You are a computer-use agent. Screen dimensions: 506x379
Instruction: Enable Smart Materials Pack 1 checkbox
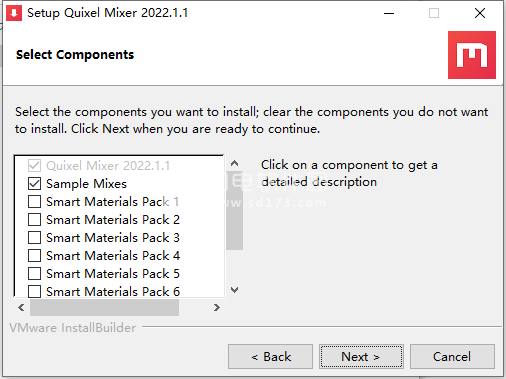(35, 202)
